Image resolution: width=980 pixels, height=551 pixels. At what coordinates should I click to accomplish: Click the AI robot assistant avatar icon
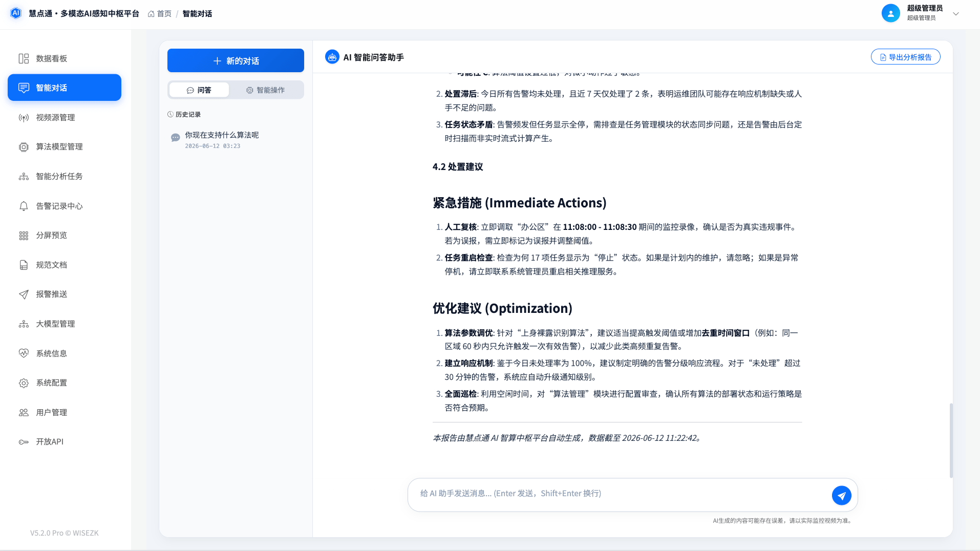coord(332,57)
